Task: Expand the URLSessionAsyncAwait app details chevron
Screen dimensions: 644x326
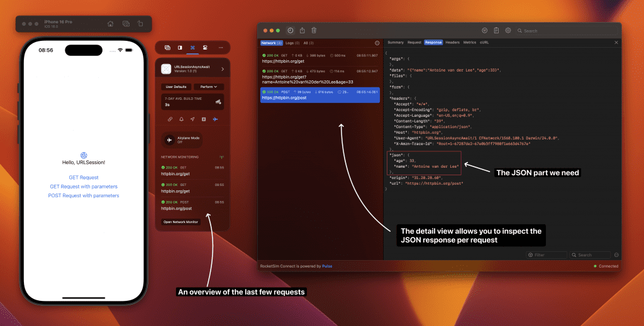Action: tap(223, 69)
